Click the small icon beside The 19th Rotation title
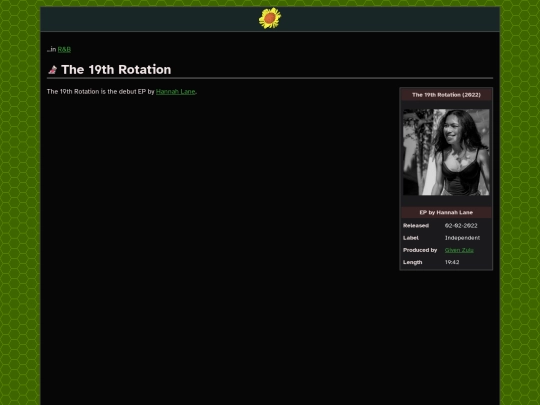Viewport: 540px width, 405px height. [x=53, y=70]
